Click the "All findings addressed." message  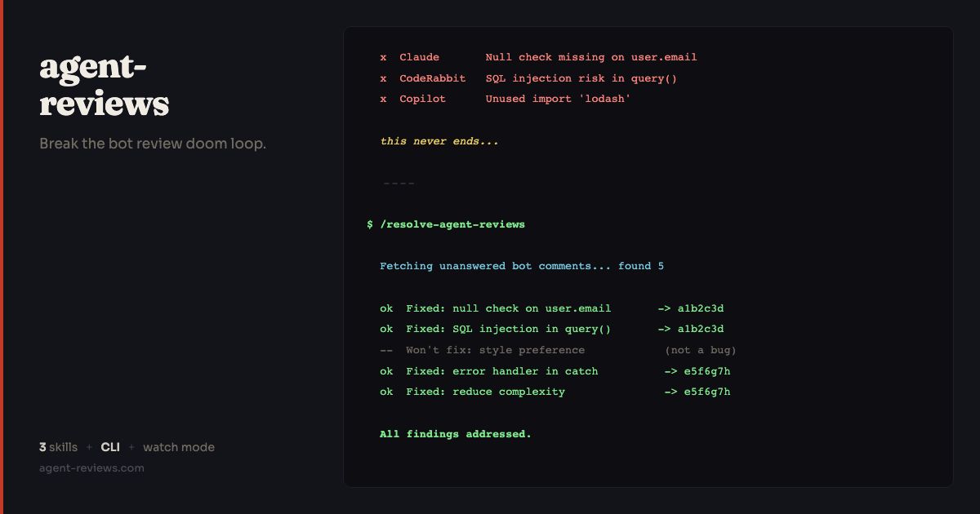(x=456, y=434)
